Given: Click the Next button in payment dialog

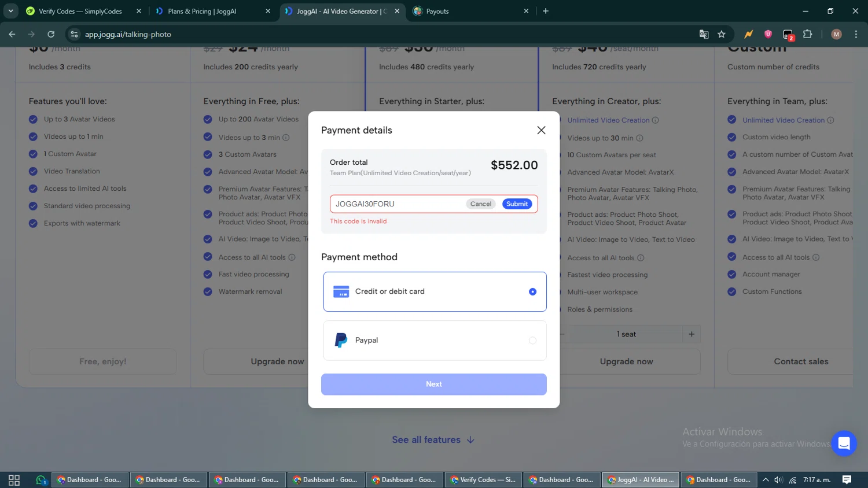Looking at the screenshot, I should (x=434, y=384).
